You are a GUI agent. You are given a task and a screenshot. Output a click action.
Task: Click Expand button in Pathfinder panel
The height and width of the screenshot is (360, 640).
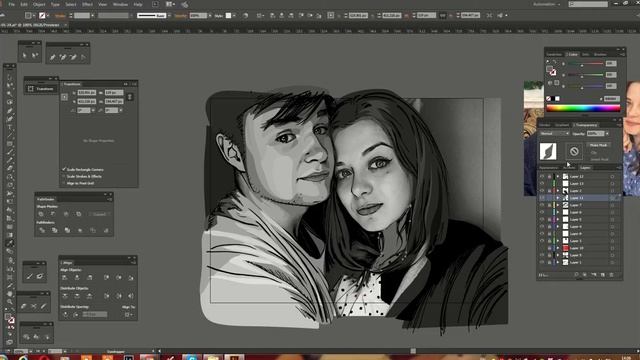99,214
